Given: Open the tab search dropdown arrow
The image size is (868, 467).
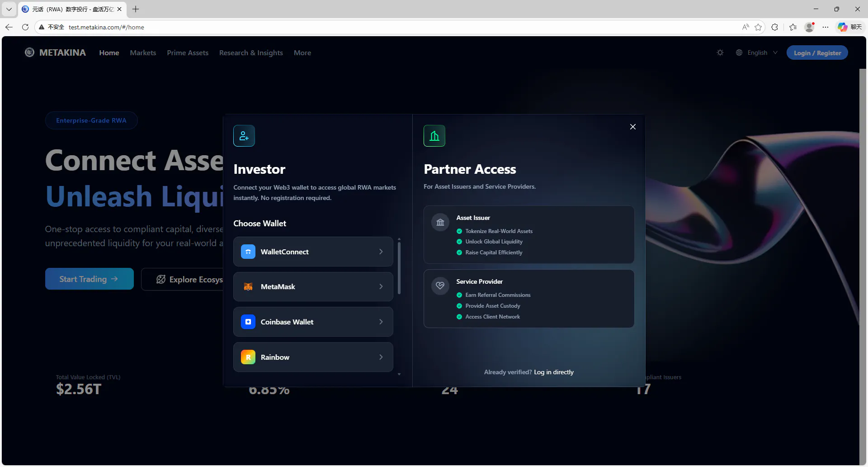Looking at the screenshot, I should point(9,9).
